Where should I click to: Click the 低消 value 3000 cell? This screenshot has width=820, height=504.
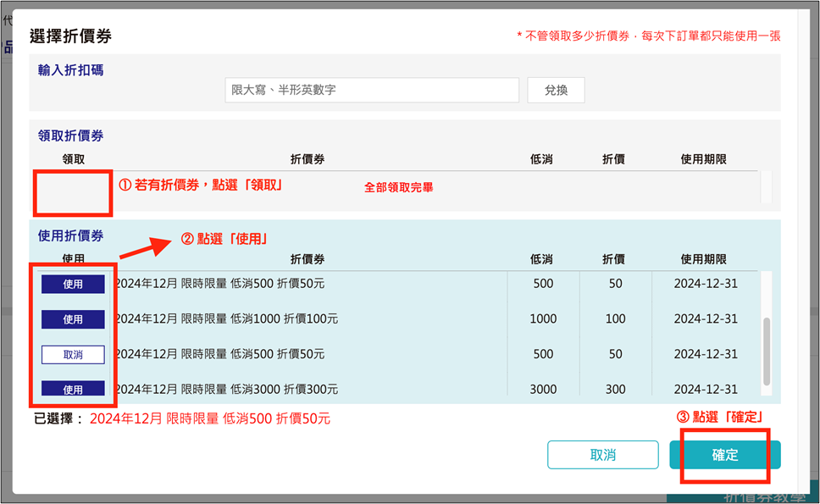543,390
